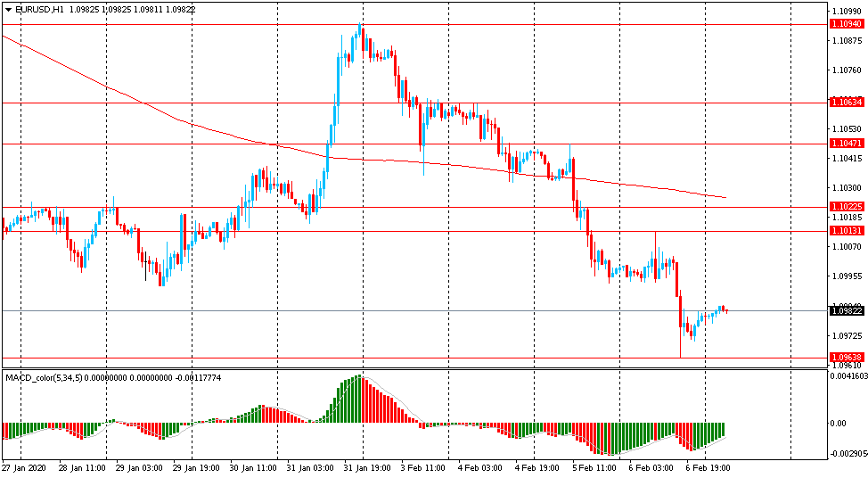Select the 1.10940 resistance level price tag

tap(846, 24)
